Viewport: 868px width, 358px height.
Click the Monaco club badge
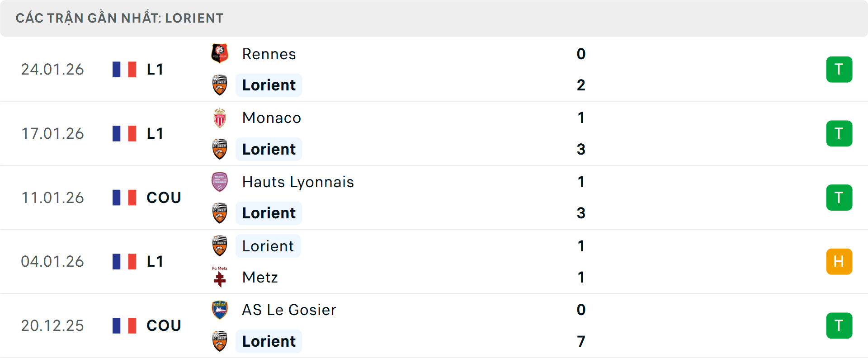tap(220, 118)
